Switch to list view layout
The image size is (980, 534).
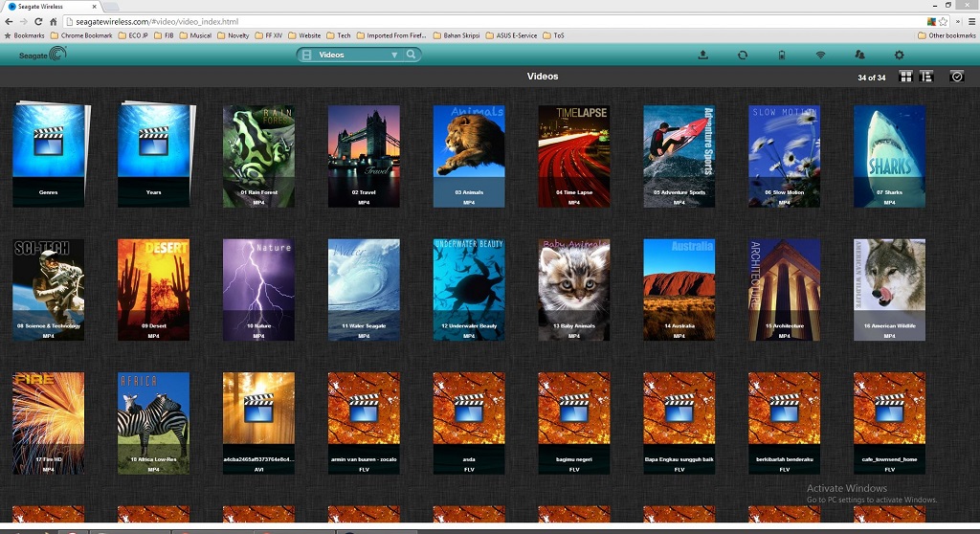[x=925, y=77]
